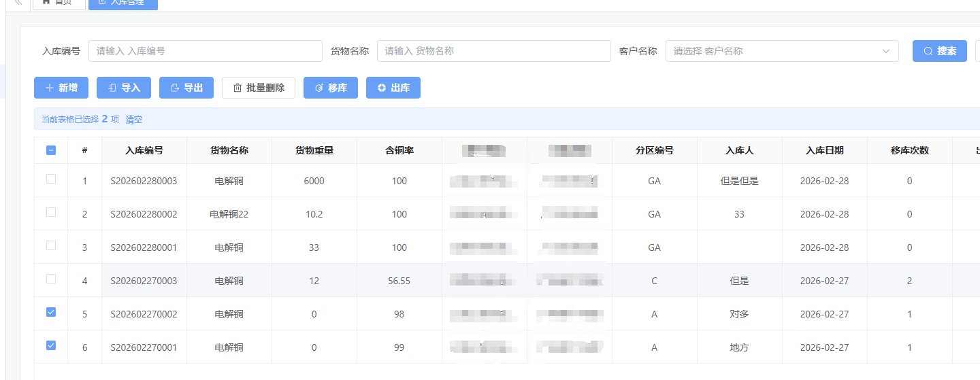Check the checkbox for row S202602280003
Image resolution: width=980 pixels, height=380 pixels.
tap(51, 179)
